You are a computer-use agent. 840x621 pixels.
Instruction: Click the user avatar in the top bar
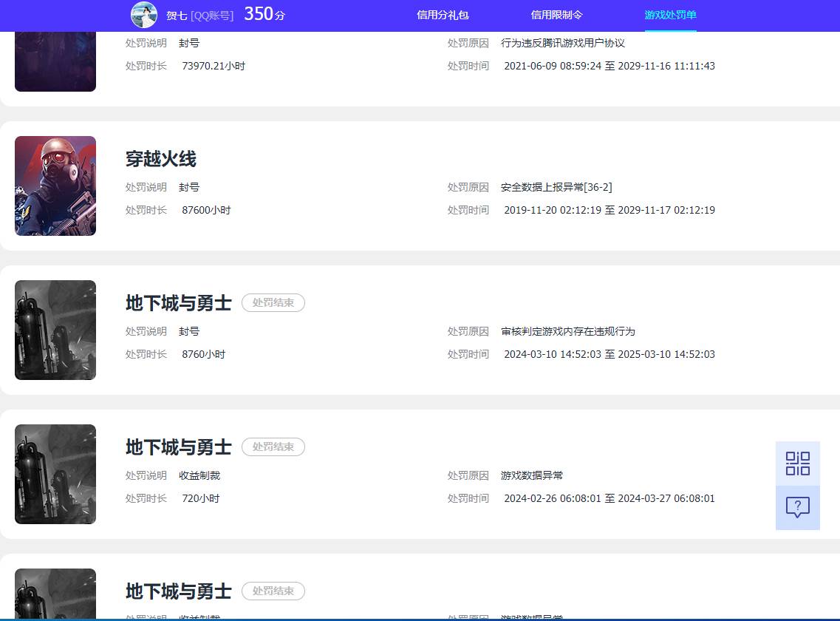coord(144,14)
